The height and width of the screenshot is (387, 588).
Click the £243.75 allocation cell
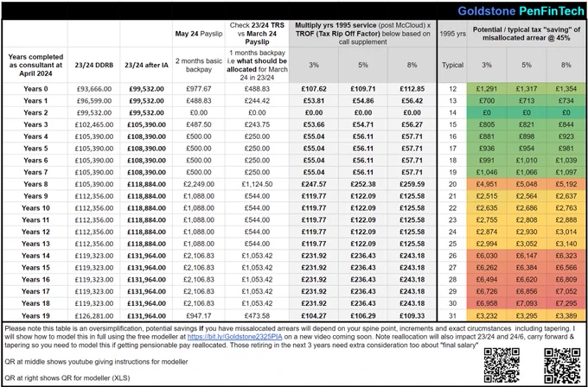point(257,124)
